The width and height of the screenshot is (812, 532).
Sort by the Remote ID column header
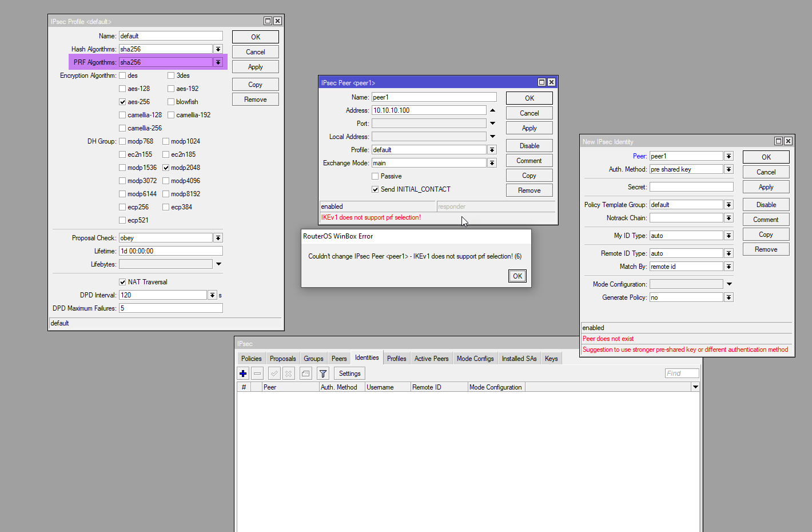coord(439,387)
